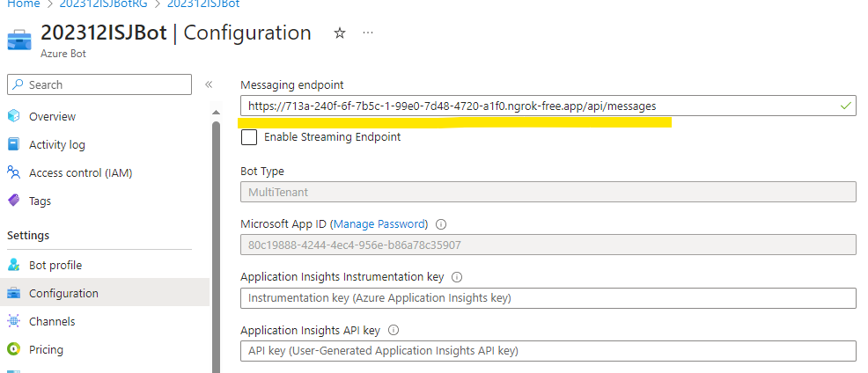Click the Access control (IAM) people icon
Image resolution: width=868 pixels, height=373 pixels.
pos(13,172)
